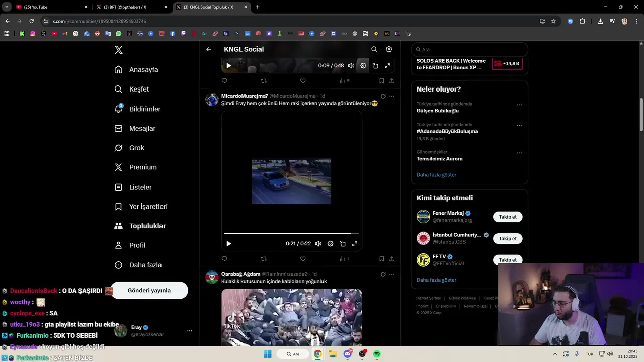Click the X logo in sidebar
The width and height of the screenshot is (644, 362).
[x=119, y=50]
